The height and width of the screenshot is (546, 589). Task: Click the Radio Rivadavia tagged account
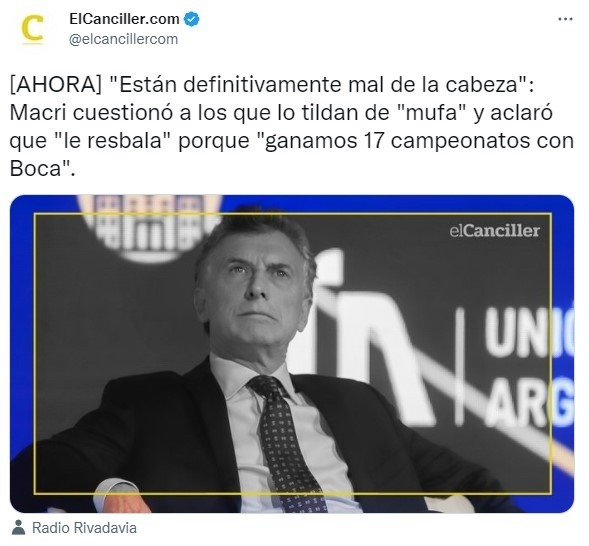(x=84, y=528)
